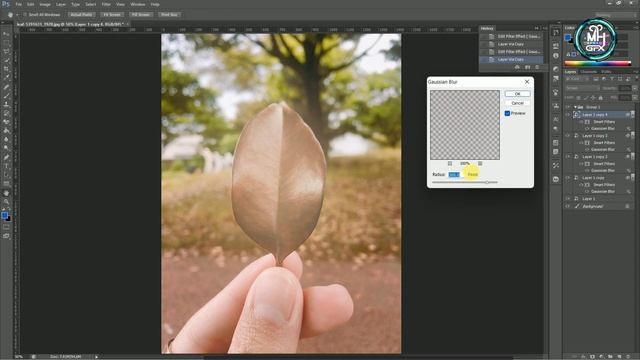This screenshot has height=360, width=640.
Task: Open the layer Opacity dropdown arrow
Action: [x=635, y=88]
